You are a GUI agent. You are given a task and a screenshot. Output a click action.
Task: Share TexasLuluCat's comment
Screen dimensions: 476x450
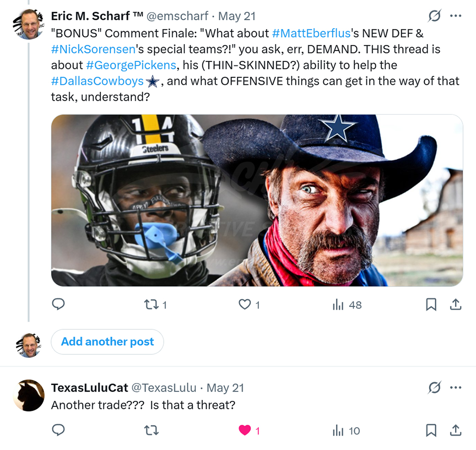click(x=455, y=430)
